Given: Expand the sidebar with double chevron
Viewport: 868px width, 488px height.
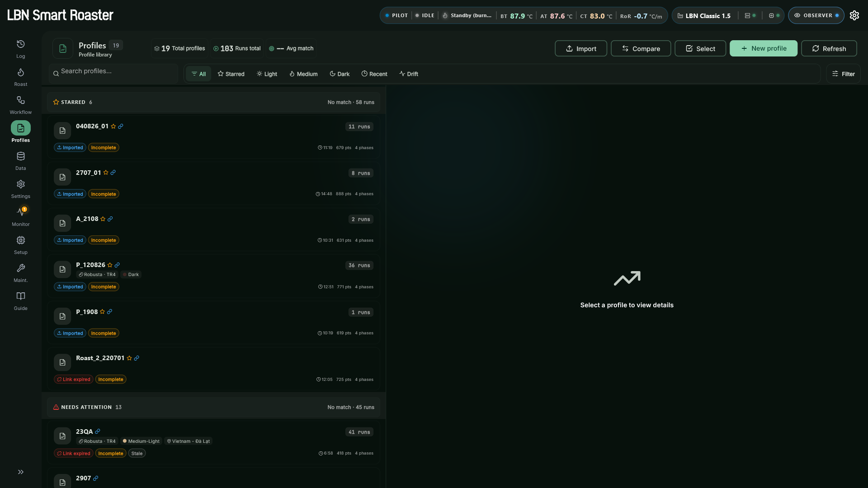Looking at the screenshot, I should click(21, 472).
